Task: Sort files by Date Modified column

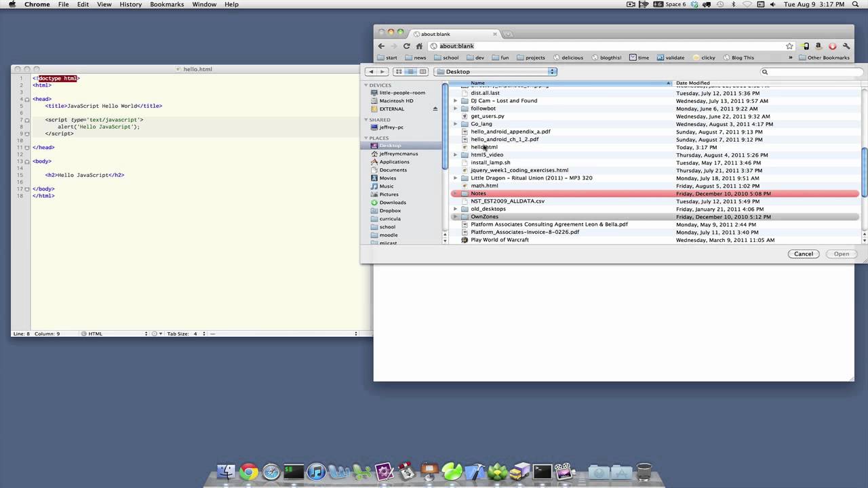Action: (766, 83)
